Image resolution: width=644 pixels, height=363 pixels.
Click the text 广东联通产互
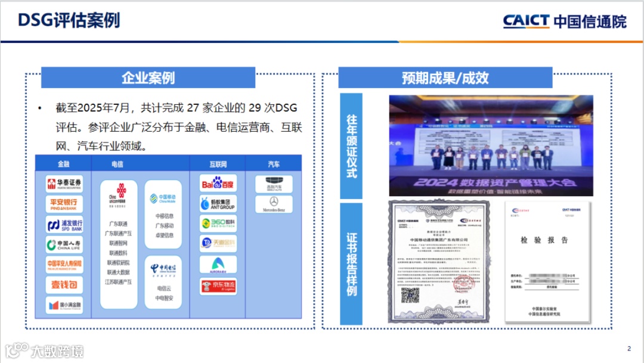click(118, 233)
